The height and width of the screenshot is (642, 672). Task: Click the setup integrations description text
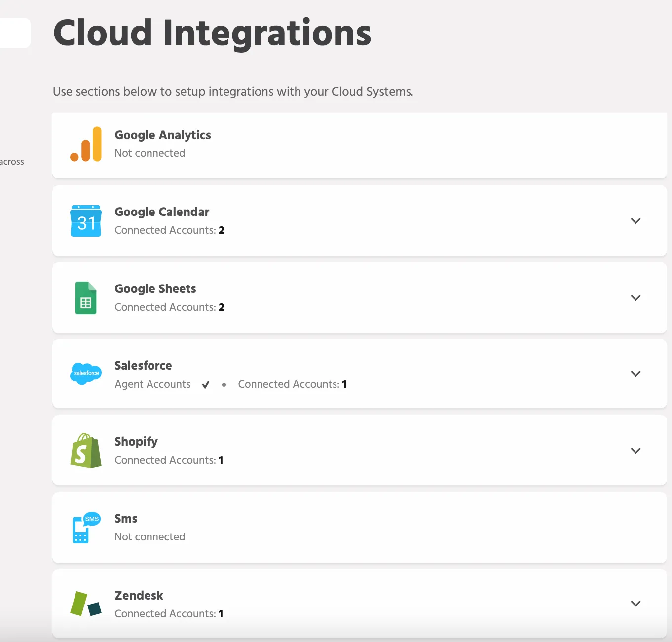pos(233,92)
